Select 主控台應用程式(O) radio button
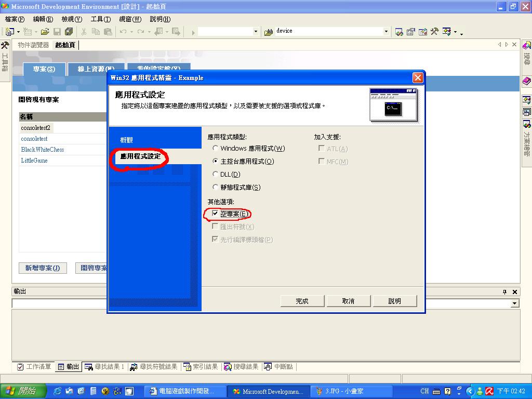The height and width of the screenshot is (399, 532). 215,161
